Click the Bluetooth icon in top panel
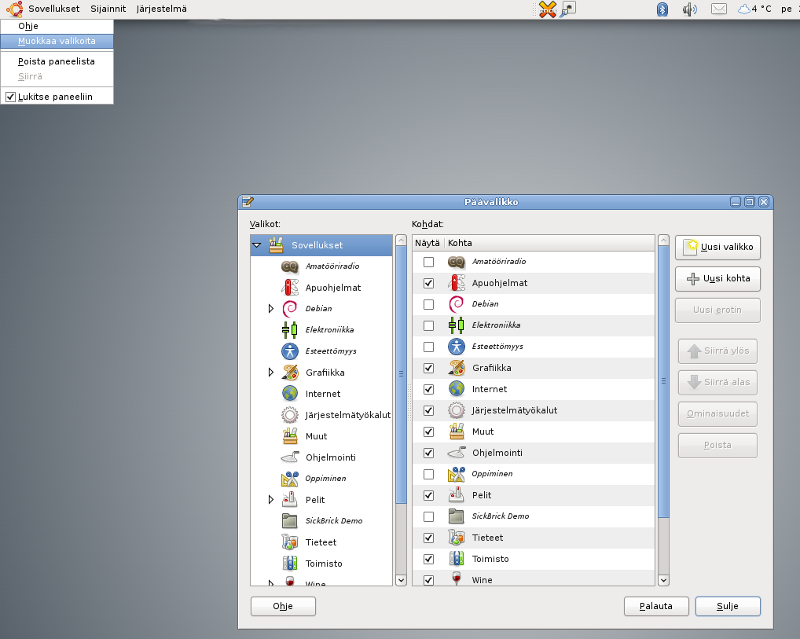 click(661, 9)
